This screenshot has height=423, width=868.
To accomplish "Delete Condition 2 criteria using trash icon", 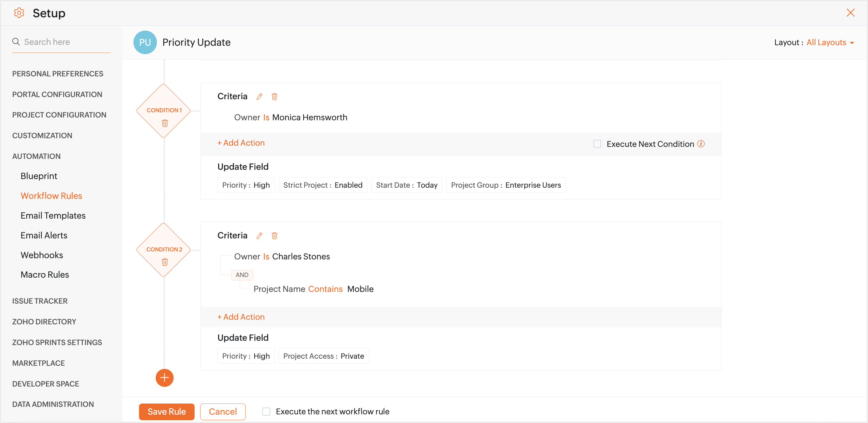I will (x=274, y=236).
